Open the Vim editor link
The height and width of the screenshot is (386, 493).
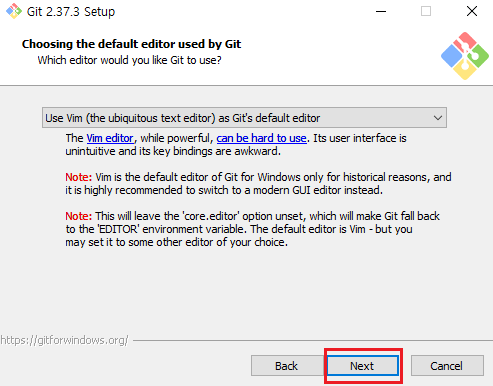pos(110,138)
